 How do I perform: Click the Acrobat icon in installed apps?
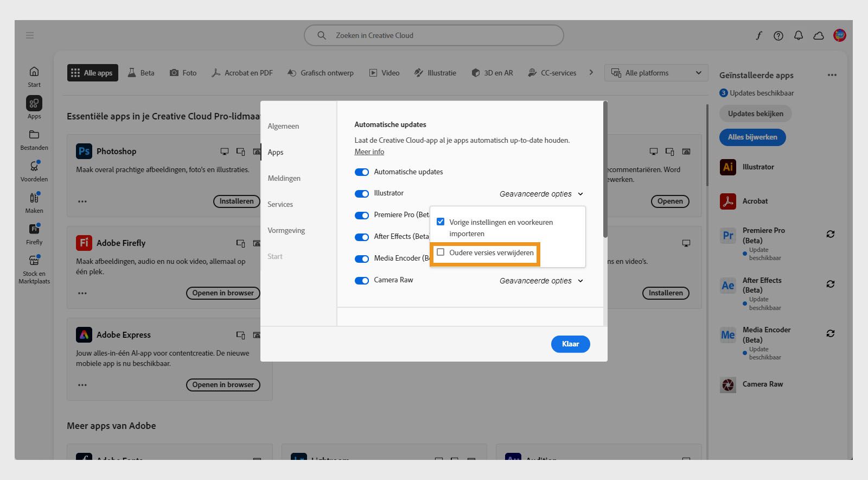(x=728, y=201)
